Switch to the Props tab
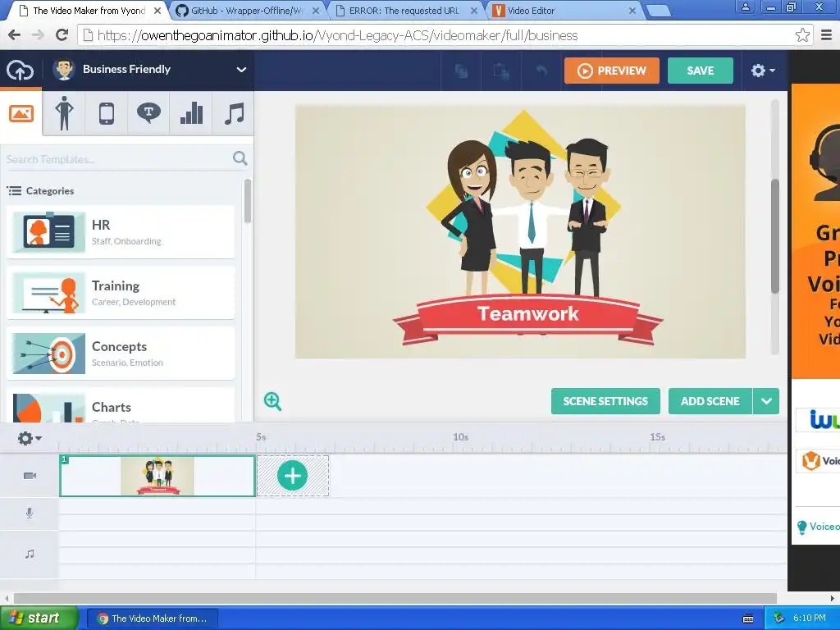Image resolution: width=840 pixels, height=630 pixels. (x=106, y=113)
